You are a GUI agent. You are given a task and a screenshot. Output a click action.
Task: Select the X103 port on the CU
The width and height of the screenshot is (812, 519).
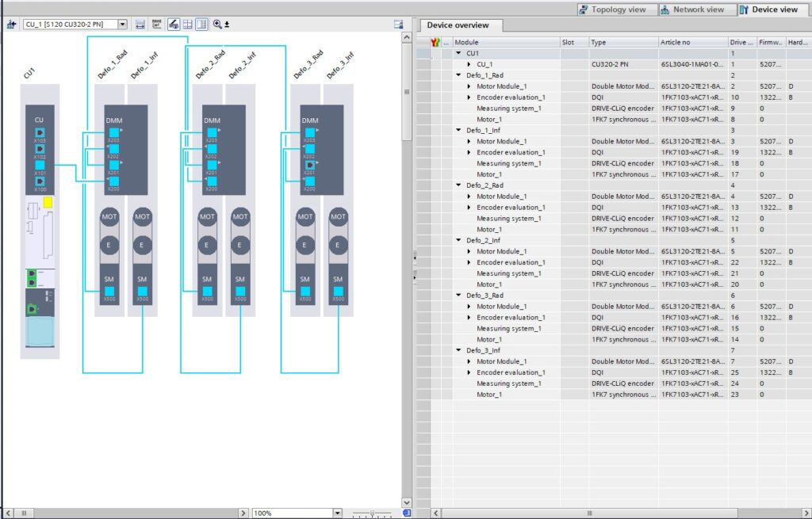(40, 132)
